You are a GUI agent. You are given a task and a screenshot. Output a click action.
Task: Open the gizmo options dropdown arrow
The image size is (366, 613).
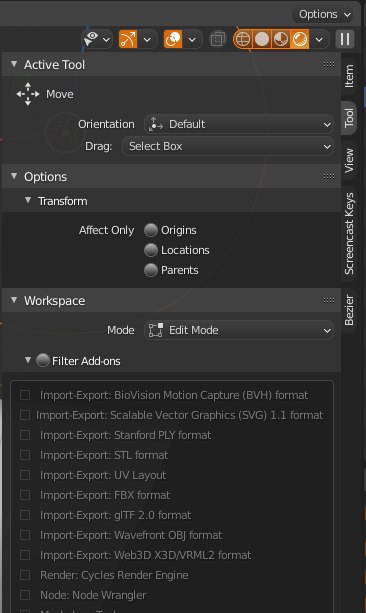[147, 39]
